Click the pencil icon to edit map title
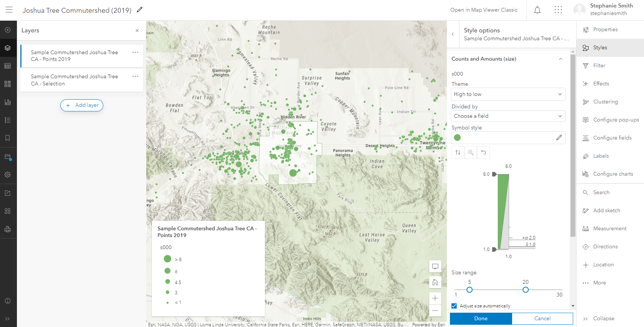644x327 pixels. [x=140, y=10]
